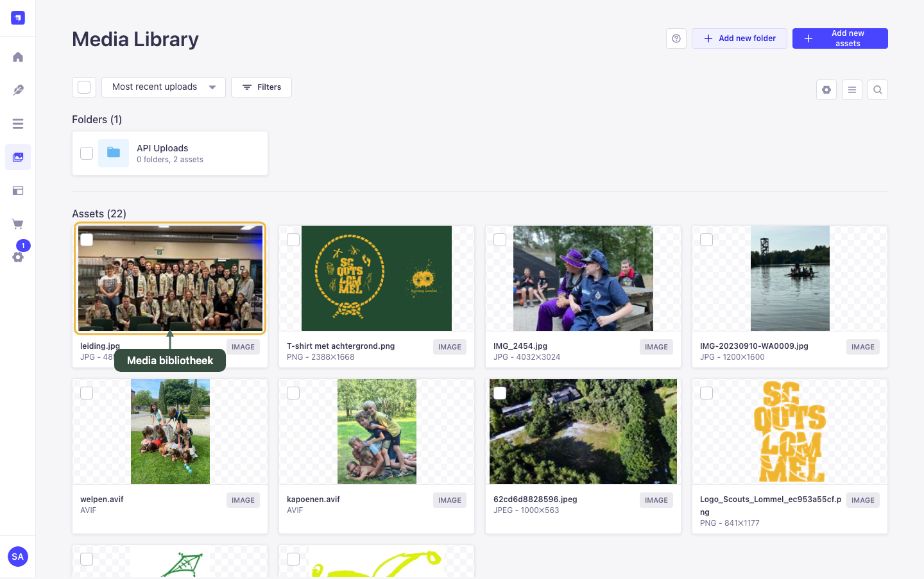Click the 'JPEG - 1000✕563' dimensions text
The height and width of the screenshot is (579, 924).
tap(526, 510)
